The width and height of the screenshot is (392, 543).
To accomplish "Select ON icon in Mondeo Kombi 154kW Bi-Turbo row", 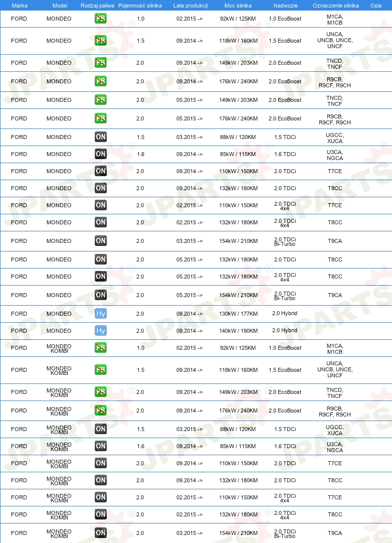I will (x=101, y=533).
